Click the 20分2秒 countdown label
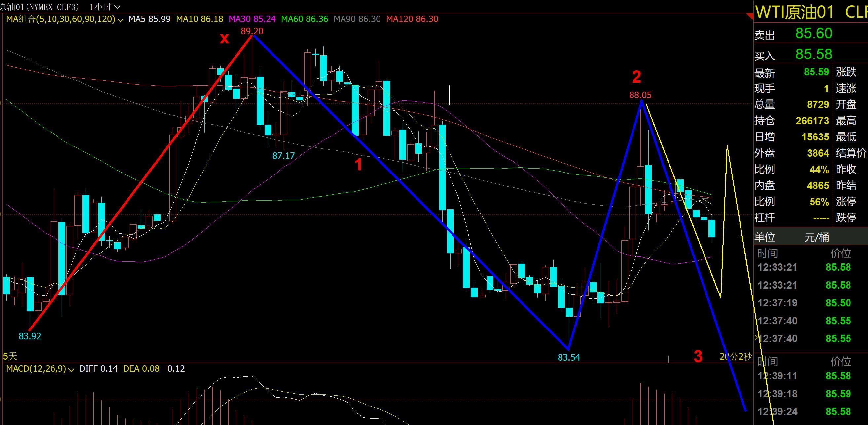The width and height of the screenshot is (868, 425). click(736, 356)
